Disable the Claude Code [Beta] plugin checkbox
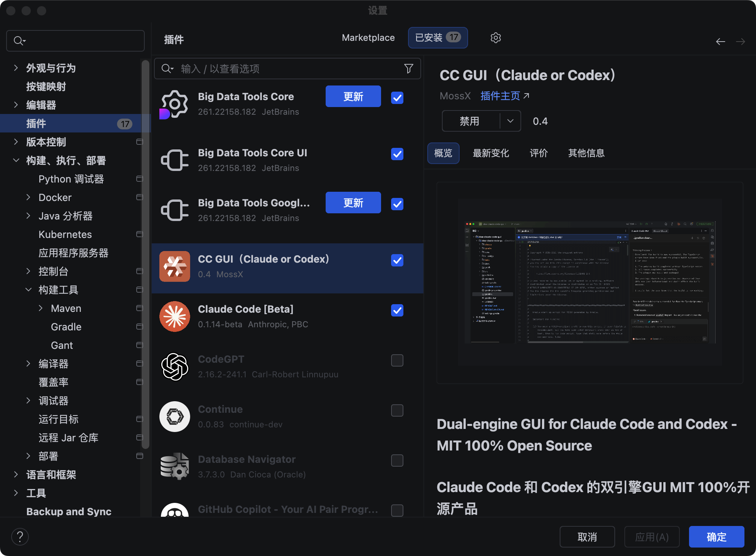 pyautogui.click(x=397, y=310)
